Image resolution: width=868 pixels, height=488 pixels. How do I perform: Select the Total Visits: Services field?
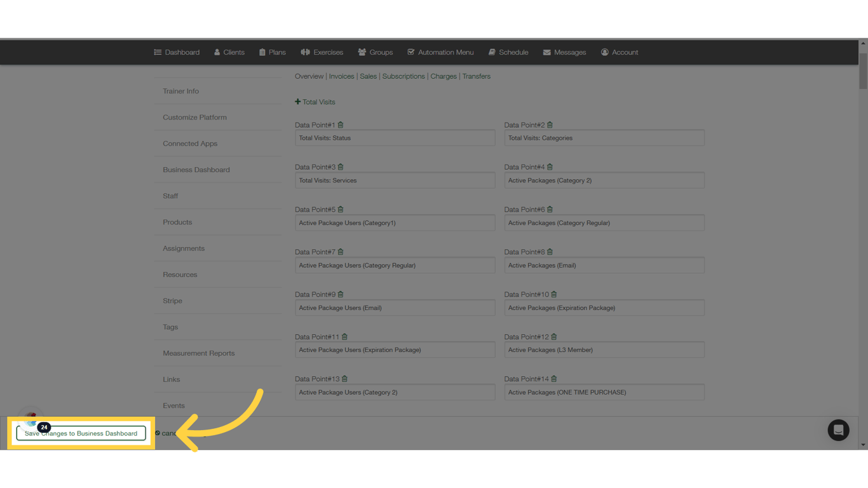click(x=395, y=180)
